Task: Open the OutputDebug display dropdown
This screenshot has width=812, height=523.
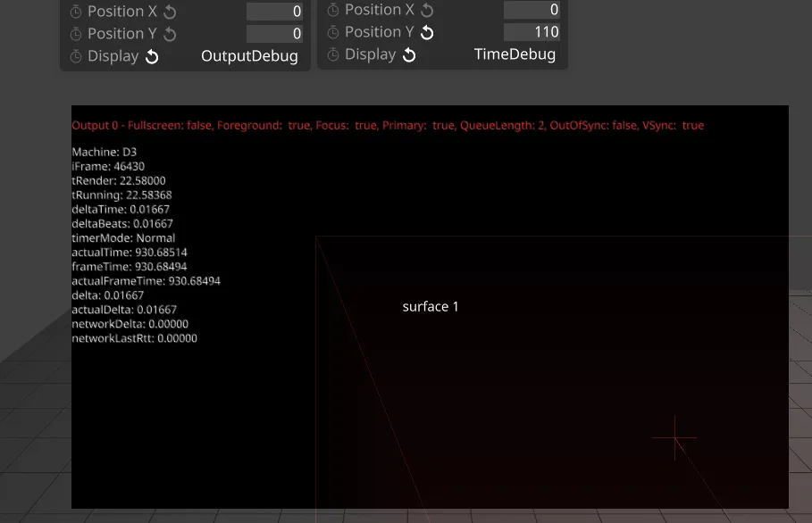Action: 249,56
